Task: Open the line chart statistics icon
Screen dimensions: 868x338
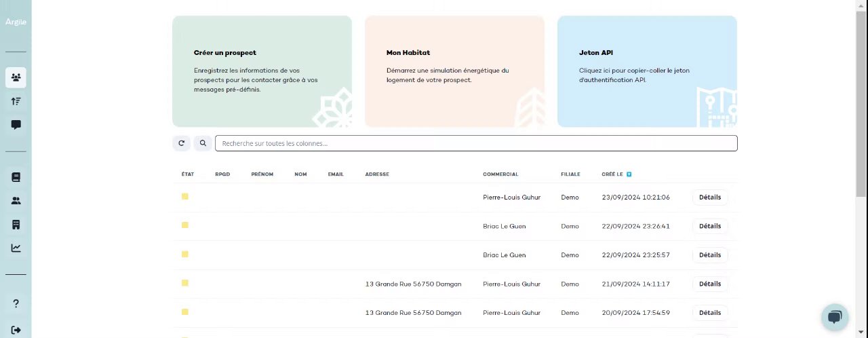Action: point(16,248)
